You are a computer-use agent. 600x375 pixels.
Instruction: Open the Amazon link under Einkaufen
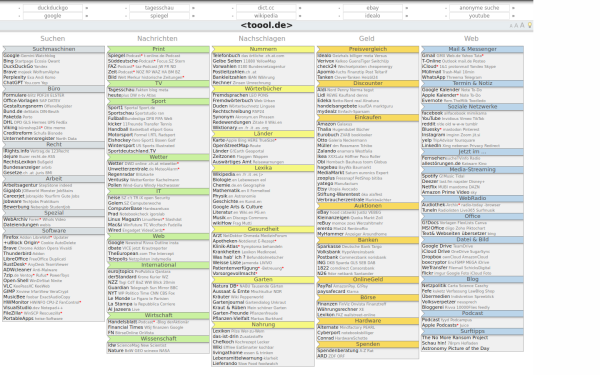[326, 124]
